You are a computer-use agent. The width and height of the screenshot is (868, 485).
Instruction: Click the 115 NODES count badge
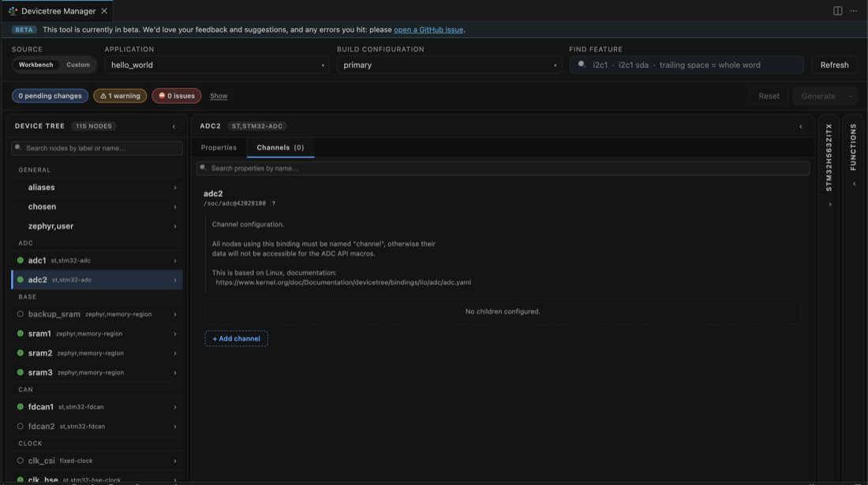coord(94,126)
